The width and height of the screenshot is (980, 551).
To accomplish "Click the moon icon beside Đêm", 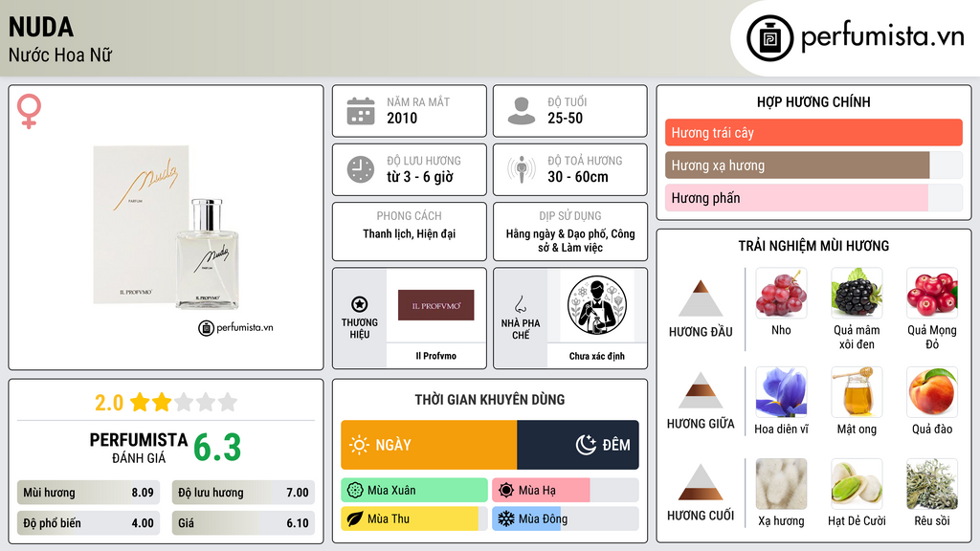I will [x=586, y=445].
